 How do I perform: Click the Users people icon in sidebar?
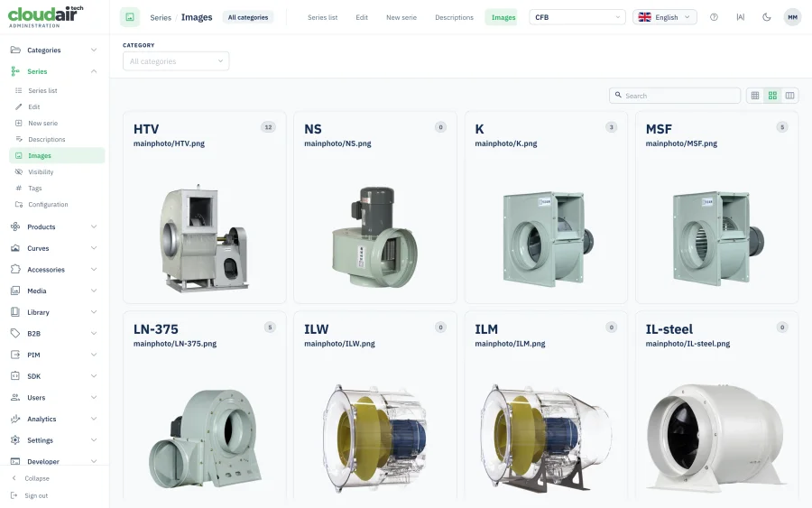click(15, 397)
